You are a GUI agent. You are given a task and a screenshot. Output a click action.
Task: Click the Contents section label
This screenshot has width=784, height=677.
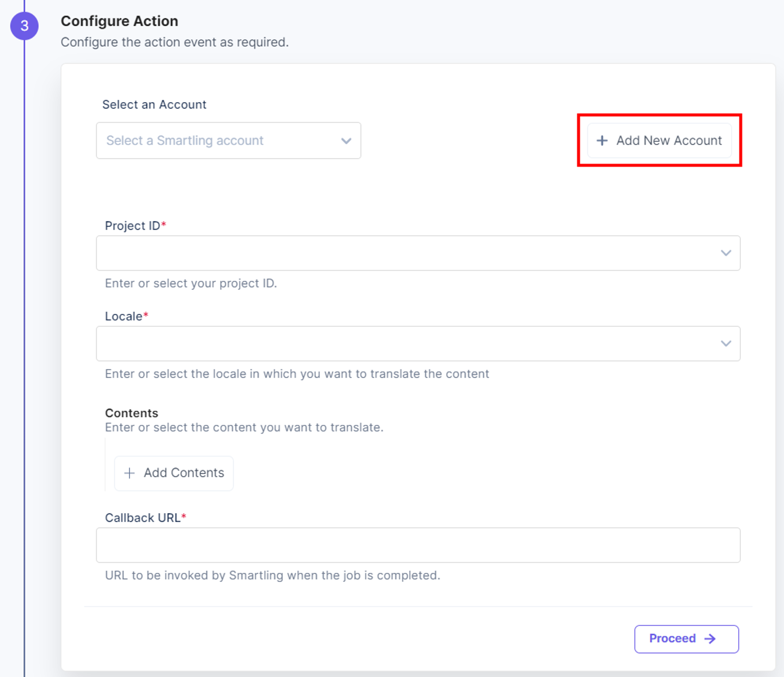(x=132, y=413)
